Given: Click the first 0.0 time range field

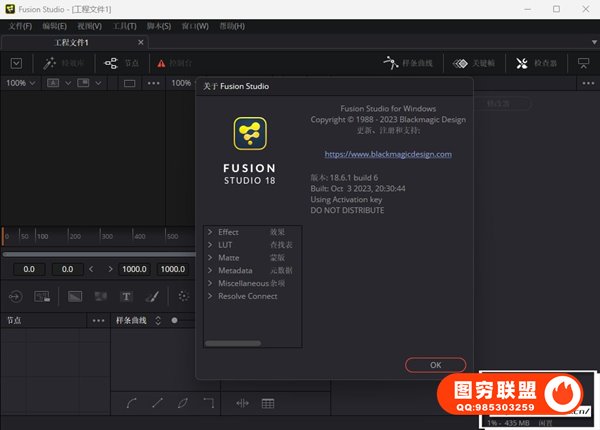Looking at the screenshot, I should pyautogui.click(x=29, y=269).
